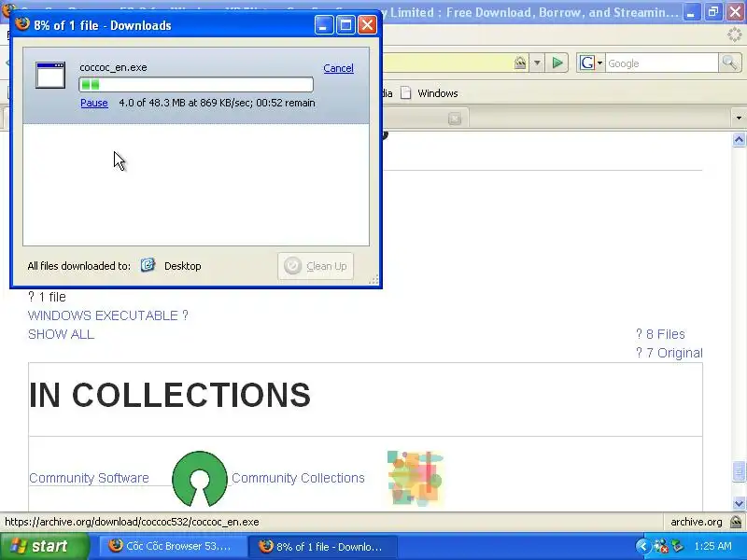Open the 7 Original link
Screen dimensions: 747x560
pos(669,353)
